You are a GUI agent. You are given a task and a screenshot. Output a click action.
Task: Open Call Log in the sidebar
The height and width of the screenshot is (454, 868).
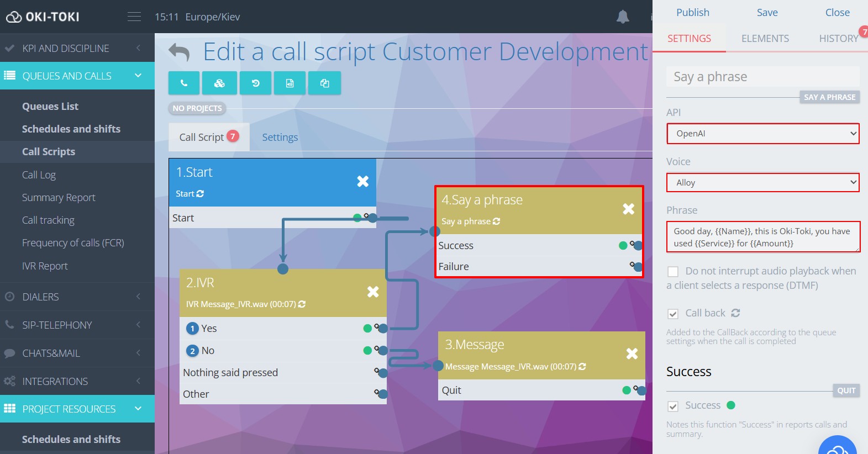pos(39,175)
